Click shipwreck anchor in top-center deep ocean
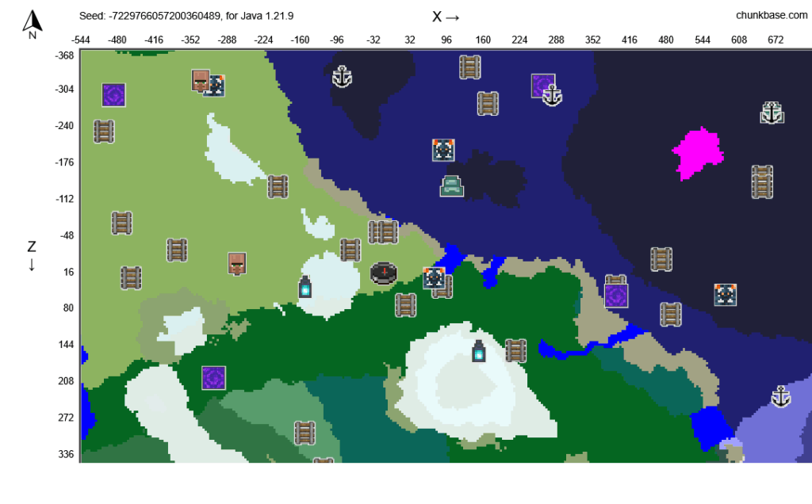 pos(342,77)
